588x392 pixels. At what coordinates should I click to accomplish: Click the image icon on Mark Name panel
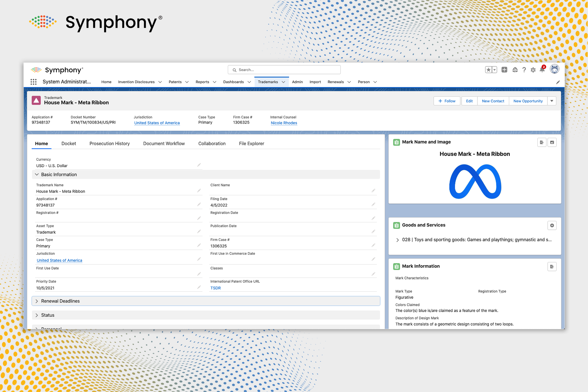pos(552,142)
